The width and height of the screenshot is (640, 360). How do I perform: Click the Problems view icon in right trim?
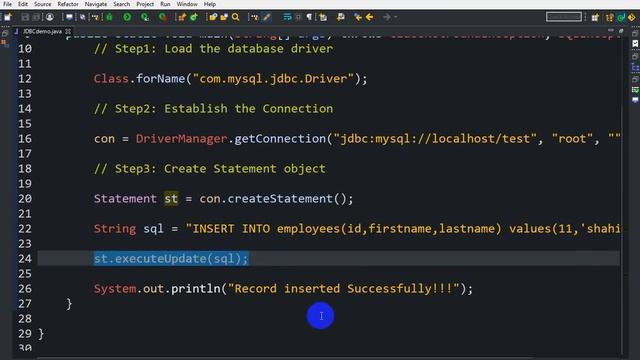click(635, 90)
